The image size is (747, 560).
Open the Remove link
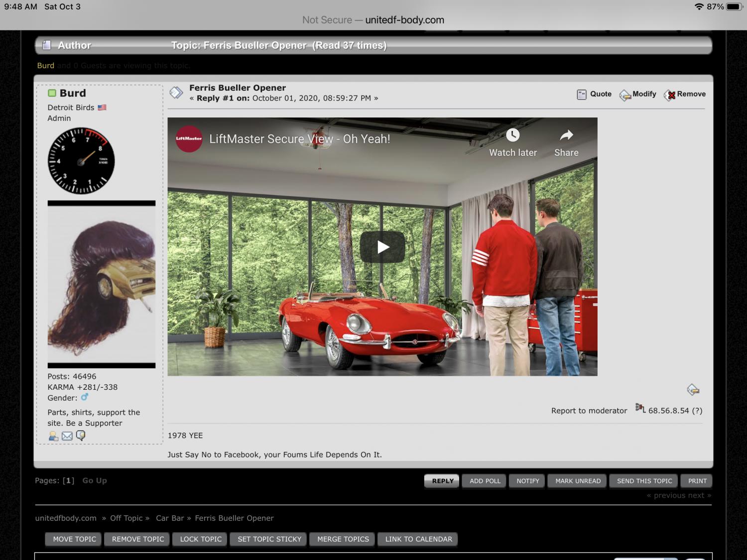[691, 94]
